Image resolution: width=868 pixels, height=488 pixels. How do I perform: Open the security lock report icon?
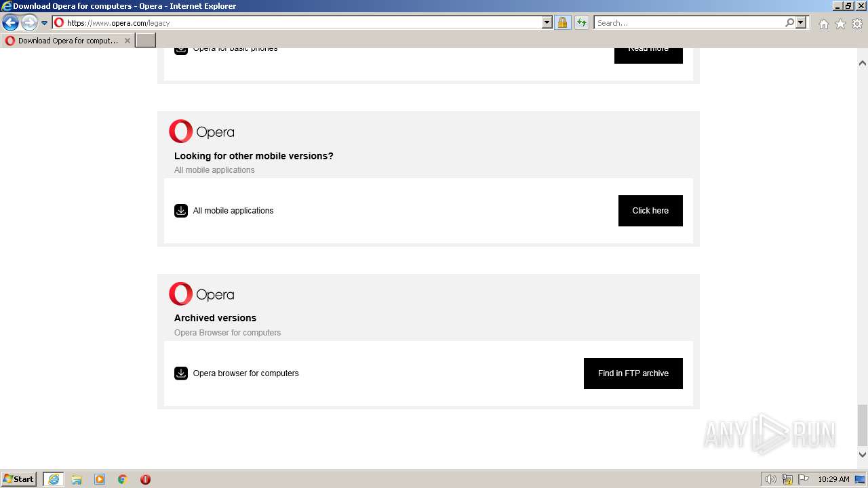[562, 22]
